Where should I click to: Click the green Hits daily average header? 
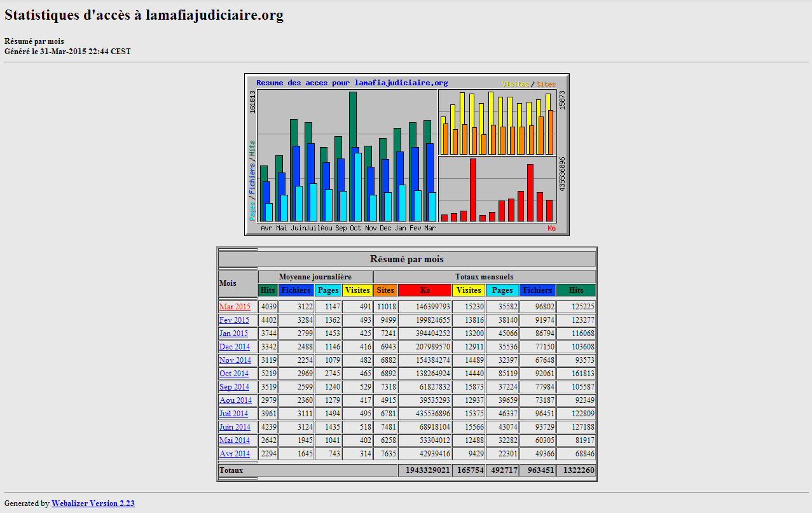[268, 290]
